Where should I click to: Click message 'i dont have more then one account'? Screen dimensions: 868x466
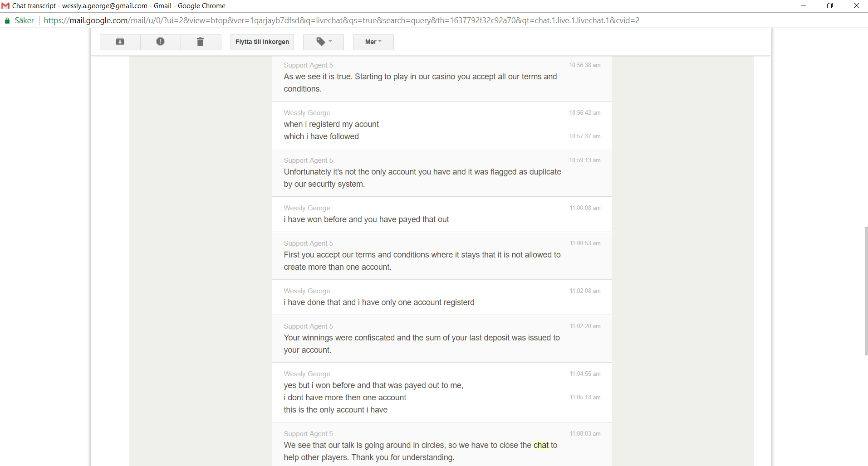345,398
